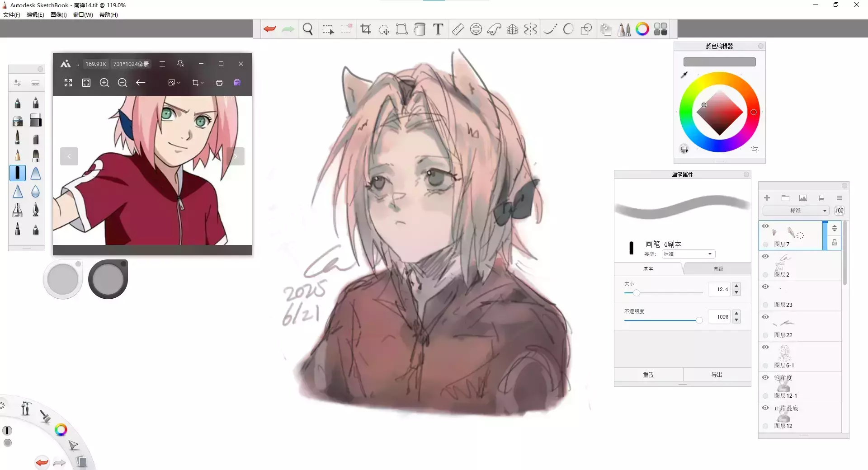This screenshot has height=470, width=868.
Task: Select the Zoom magnifier tool
Action: click(308, 29)
